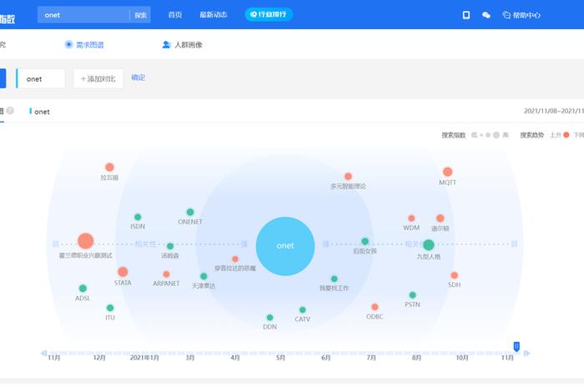Screen dimensions: 584x392
Task: Click the ONENET green bubble
Action: 190,212
